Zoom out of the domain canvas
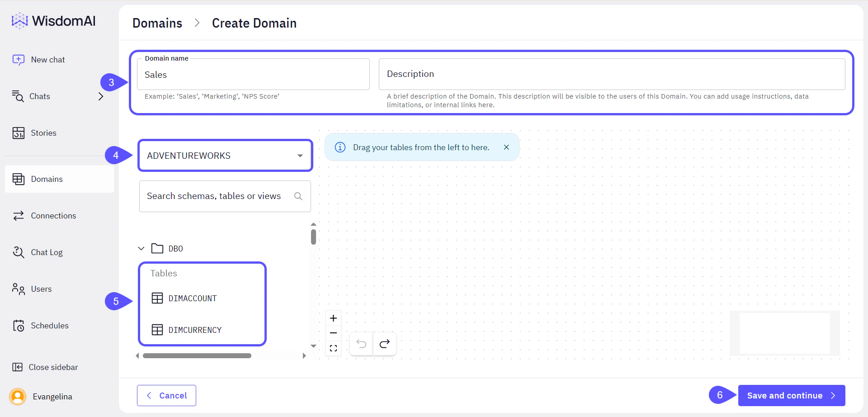The width and height of the screenshot is (868, 417). pyautogui.click(x=333, y=333)
